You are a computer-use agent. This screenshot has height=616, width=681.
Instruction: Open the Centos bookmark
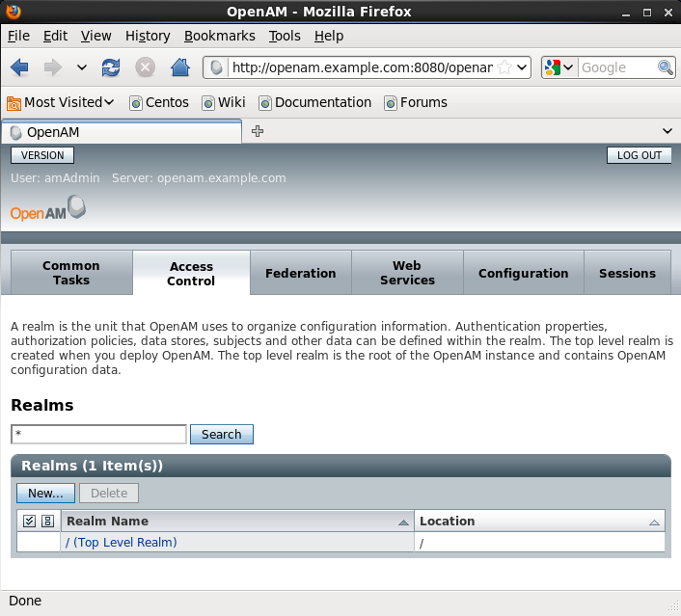159,102
